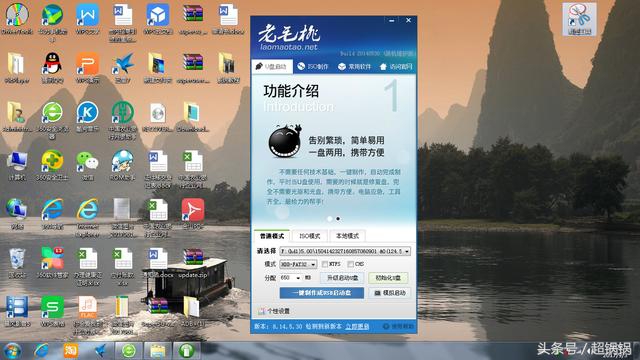Open the green WPS Spreadsheets S shortcut
The height and width of the screenshot is (360, 640).
[x=52, y=312]
